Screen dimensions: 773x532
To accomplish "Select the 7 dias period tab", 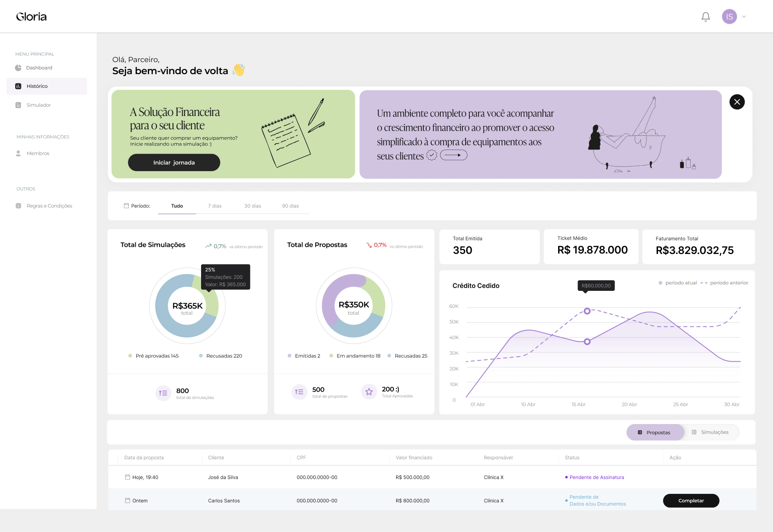I will (x=215, y=206).
